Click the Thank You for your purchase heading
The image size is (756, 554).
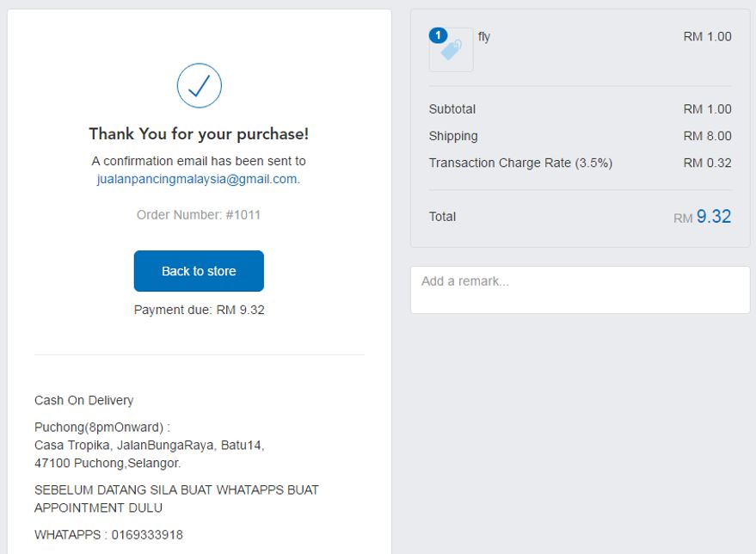[x=199, y=133]
